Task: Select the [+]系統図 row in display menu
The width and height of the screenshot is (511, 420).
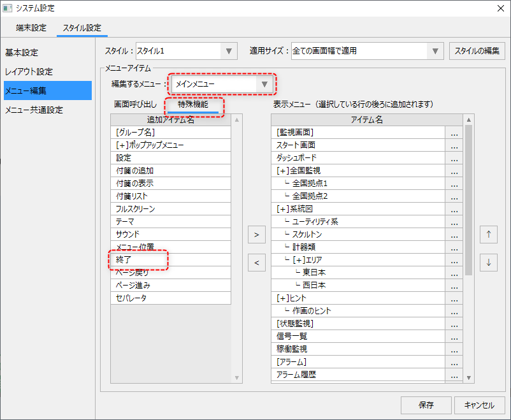Action: (x=357, y=209)
